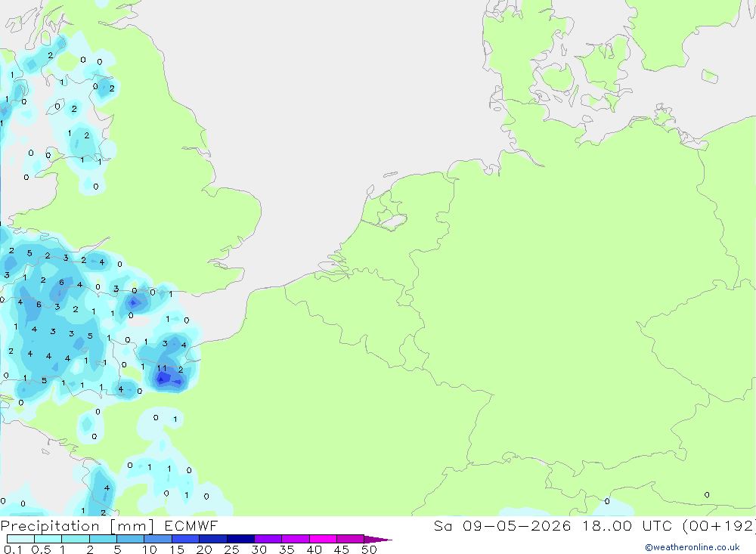
Task: Click the 30–35 mm purple legend swatch
Action: (x=268, y=539)
